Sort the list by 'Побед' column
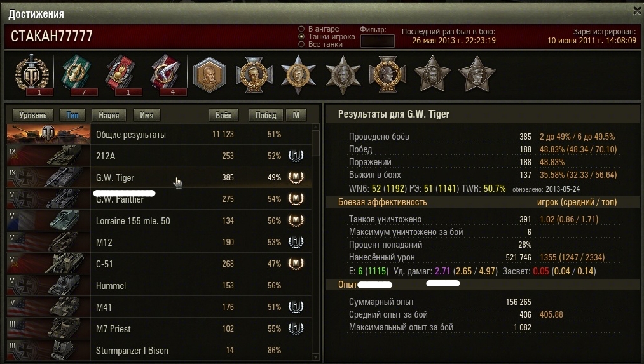Image resolution: width=644 pixels, height=364 pixels. [266, 116]
